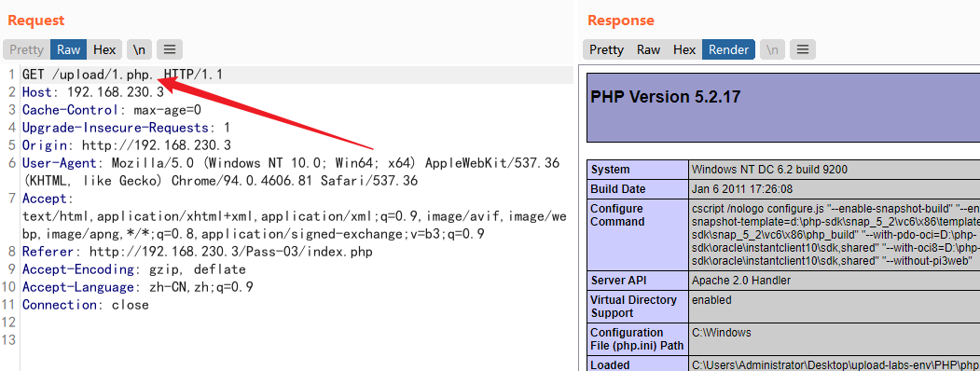The width and height of the screenshot is (980, 371).
Task: Place cursor in the GET /upload/1.php. line
Action: (297, 75)
